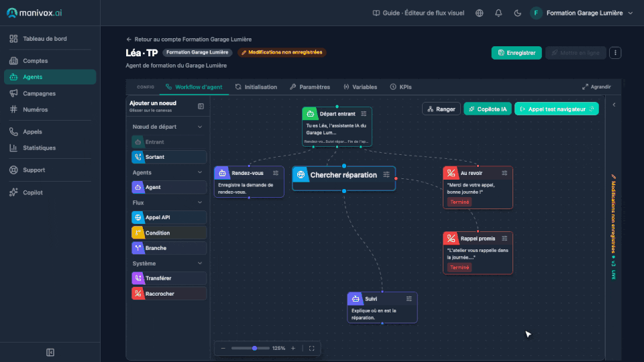This screenshot has height=362, width=644.
Task: Open Campagnes in the sidebar
Action: [x=50, y=94]
